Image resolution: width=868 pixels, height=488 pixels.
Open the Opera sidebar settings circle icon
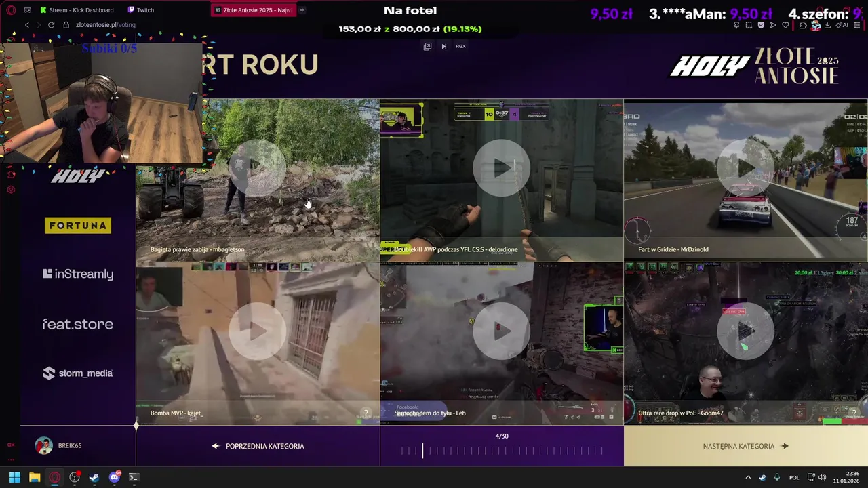point(11,190)
